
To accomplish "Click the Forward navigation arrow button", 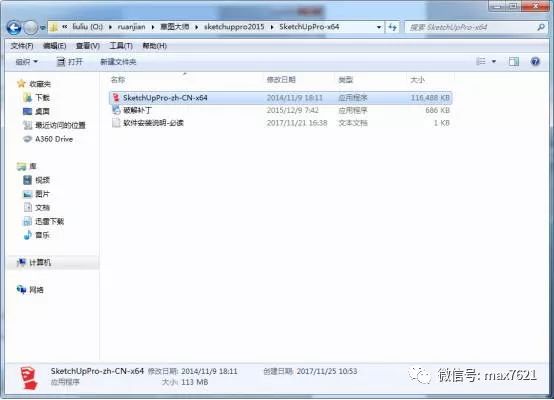I will (30, 28).
